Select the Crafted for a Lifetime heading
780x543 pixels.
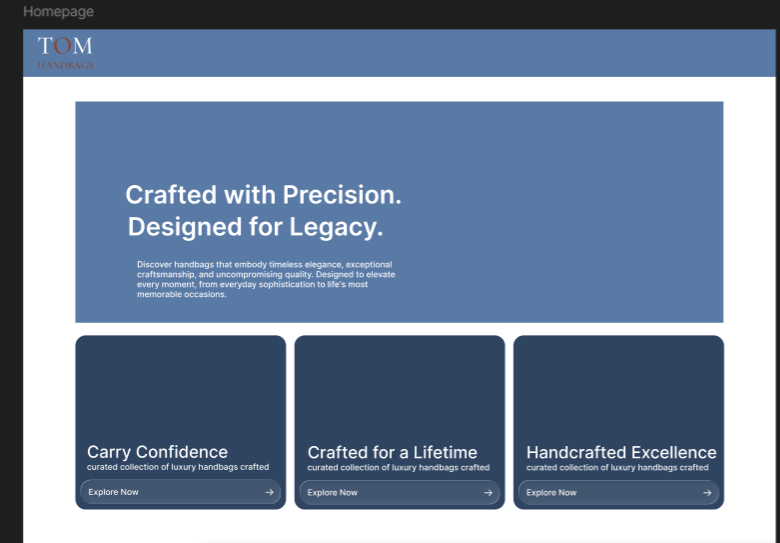click(392, 452)
